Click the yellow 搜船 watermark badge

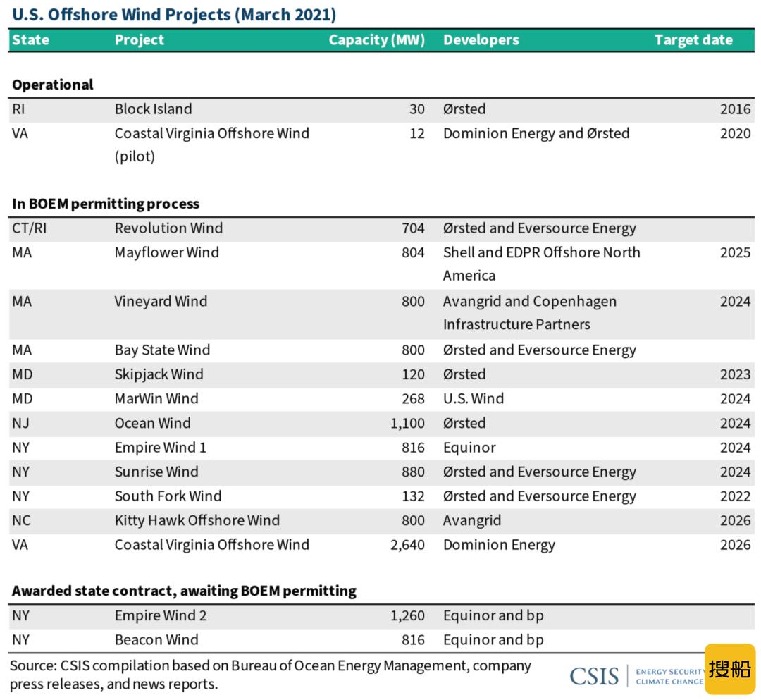point(730,670)
